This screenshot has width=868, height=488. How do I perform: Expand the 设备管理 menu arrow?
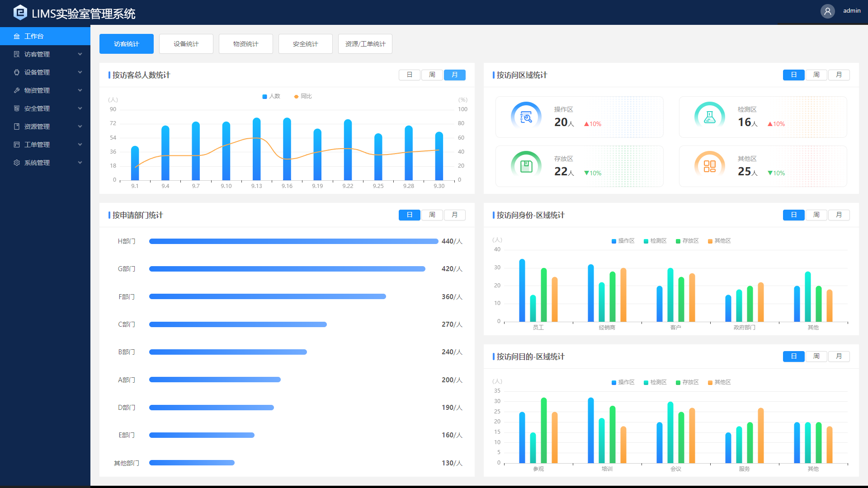point(80,72)
